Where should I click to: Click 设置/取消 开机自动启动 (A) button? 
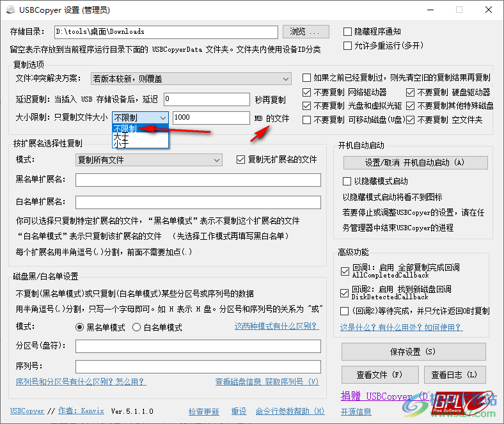pyautogui.click(x=415, y=162)
